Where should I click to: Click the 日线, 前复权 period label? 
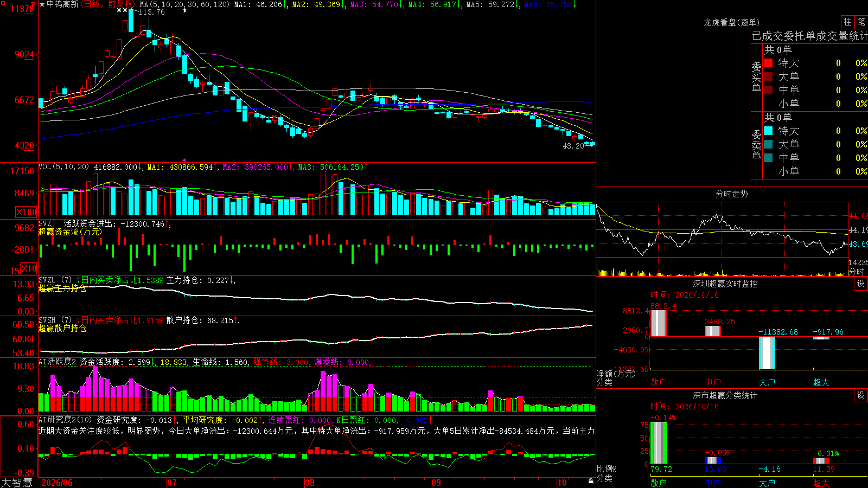(107, 4)
